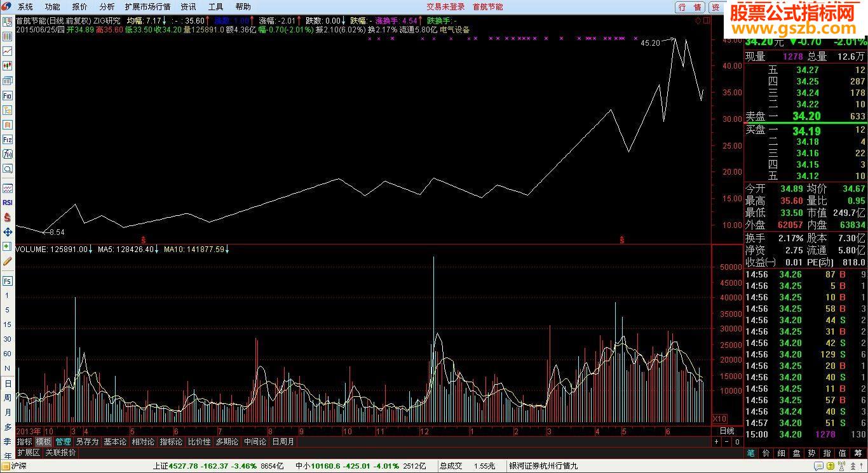Click the 行情 button at top right
The width and height of the screenshot is (868, 473).
point(690,7)
